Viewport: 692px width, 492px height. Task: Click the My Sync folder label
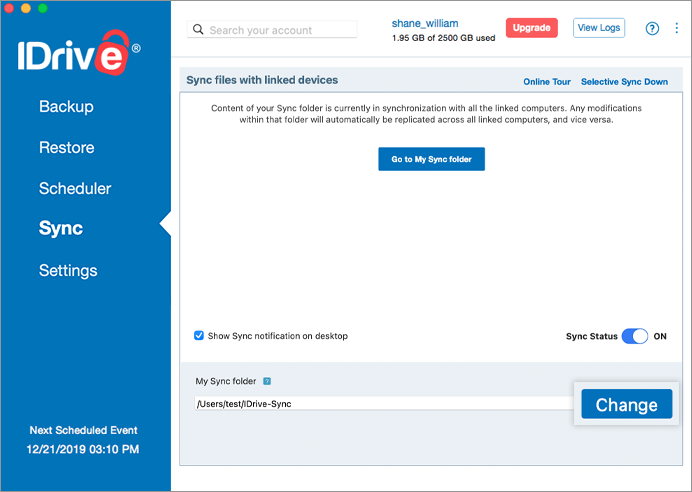[226, 381]
